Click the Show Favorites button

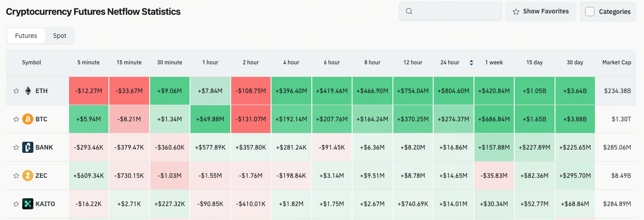(x=541, y=12)
